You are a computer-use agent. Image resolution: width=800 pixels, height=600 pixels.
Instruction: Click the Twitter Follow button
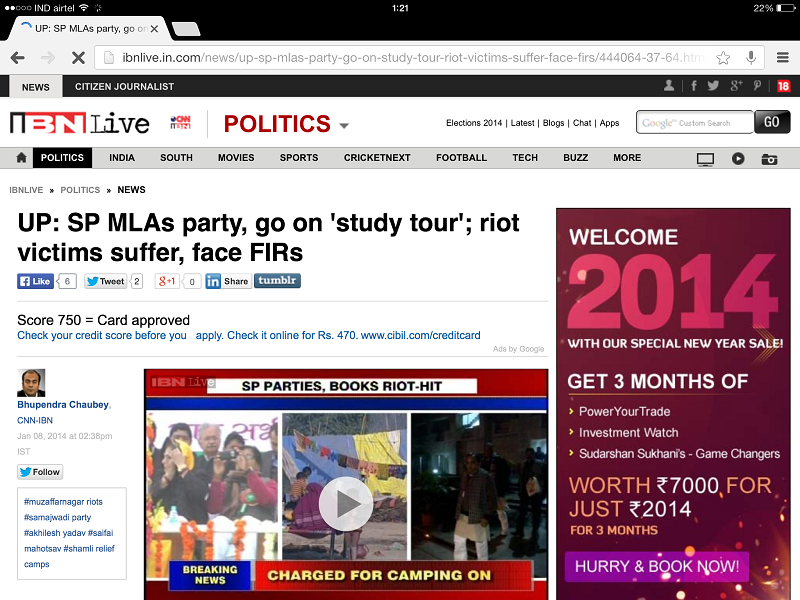click(40, 472)
